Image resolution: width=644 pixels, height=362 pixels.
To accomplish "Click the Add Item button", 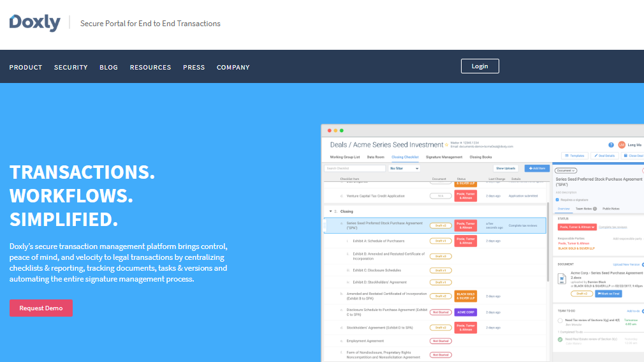I will point(537,169).
